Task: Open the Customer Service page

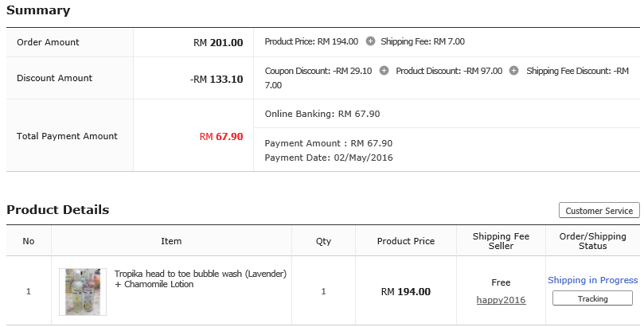Action: (x=599, y=211)
